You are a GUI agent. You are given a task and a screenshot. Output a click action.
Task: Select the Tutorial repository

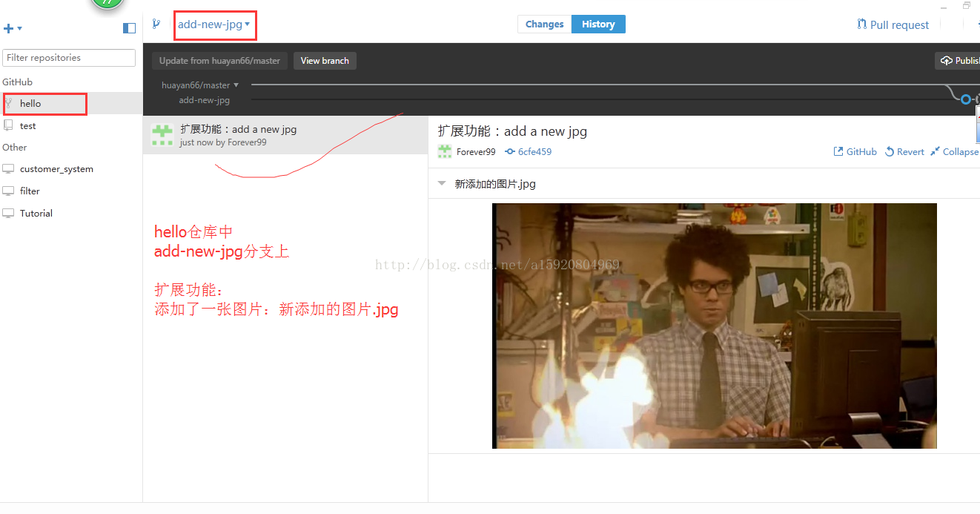click(71, 213)
